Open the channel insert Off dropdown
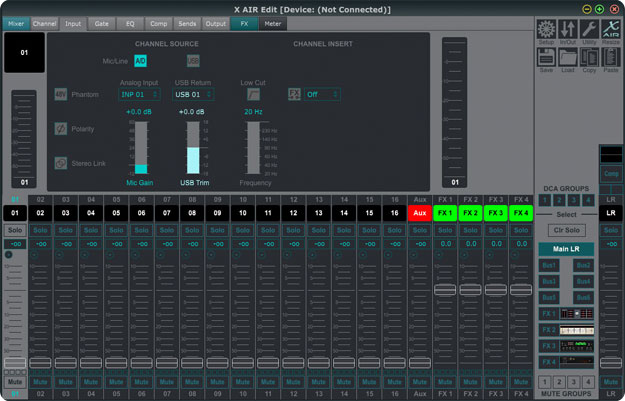Viewport: 625px width, 401px height. pyautogui.click(x=322, y=94)
